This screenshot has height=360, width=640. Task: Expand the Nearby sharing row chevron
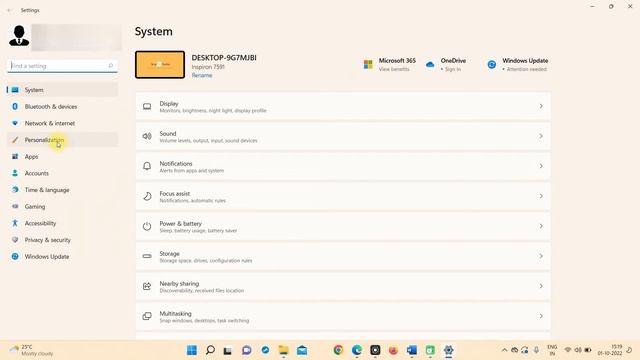click(541, 286)
